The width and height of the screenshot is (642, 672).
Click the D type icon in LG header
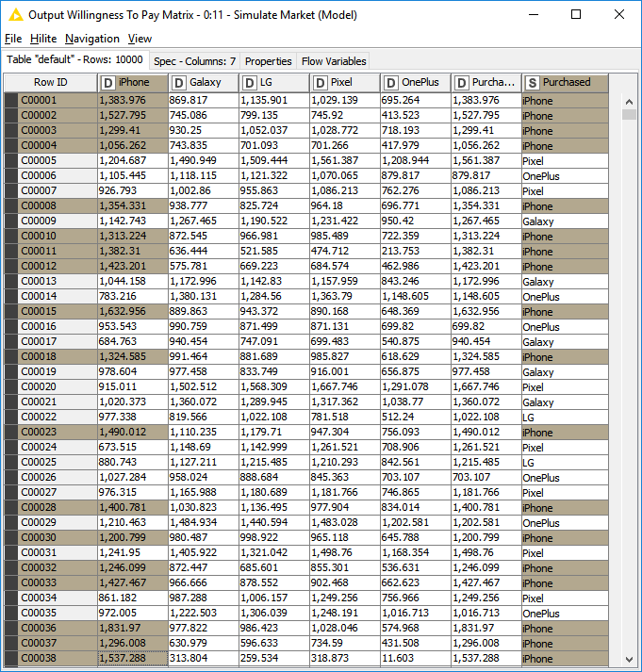[250, 83]
